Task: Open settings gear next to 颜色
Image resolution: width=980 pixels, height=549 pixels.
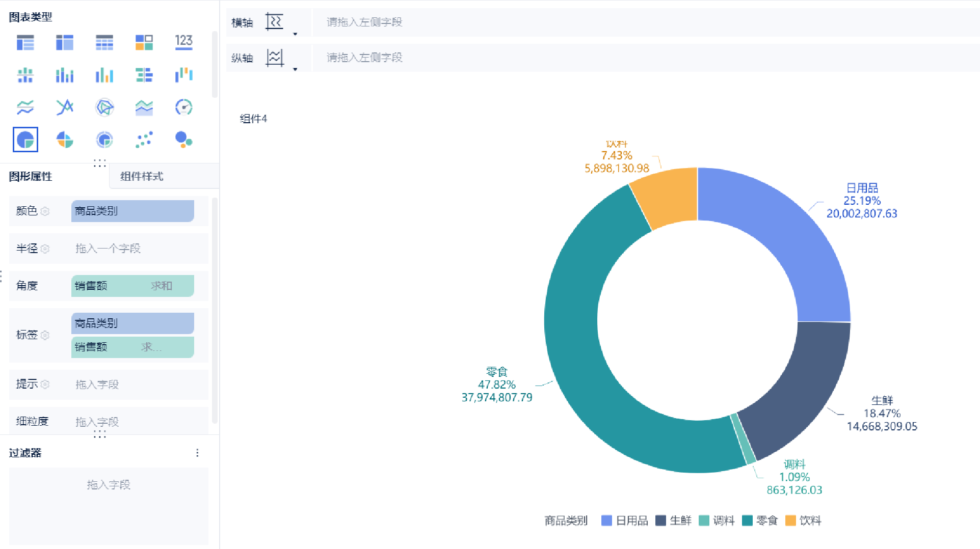Action: click(45, 211)
